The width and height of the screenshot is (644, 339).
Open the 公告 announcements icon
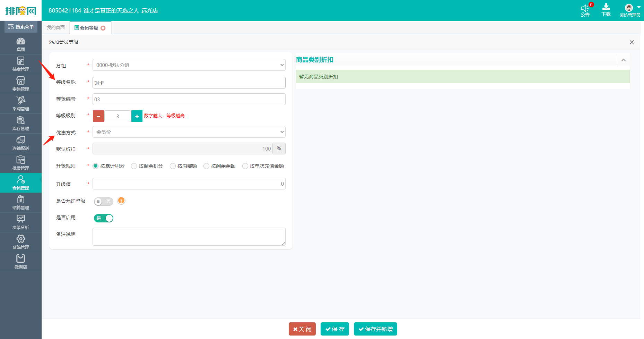click(x=585, y=10)
